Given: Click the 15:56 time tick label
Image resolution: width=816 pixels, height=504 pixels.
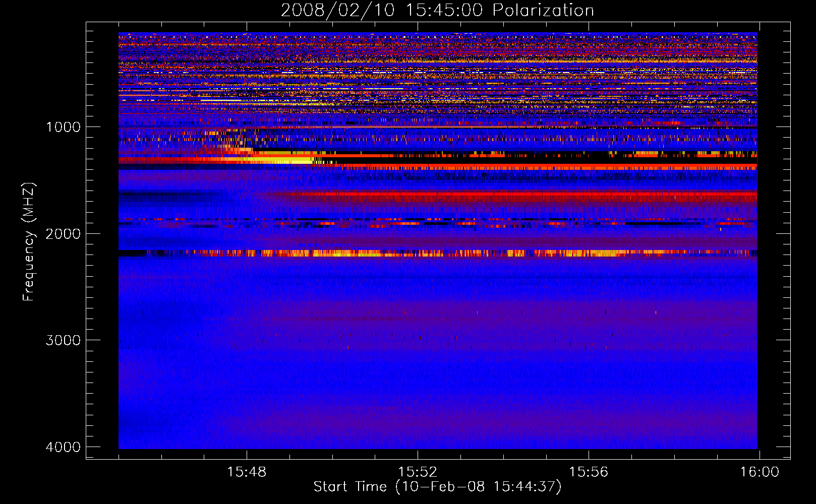Looking at the screenshot, I should tap(589, 472).
